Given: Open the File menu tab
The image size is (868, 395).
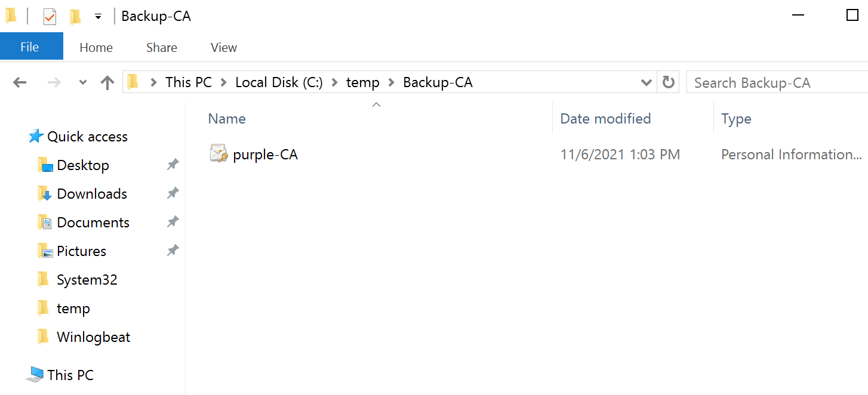Looking at the screenshot, I should click(30, 47).
